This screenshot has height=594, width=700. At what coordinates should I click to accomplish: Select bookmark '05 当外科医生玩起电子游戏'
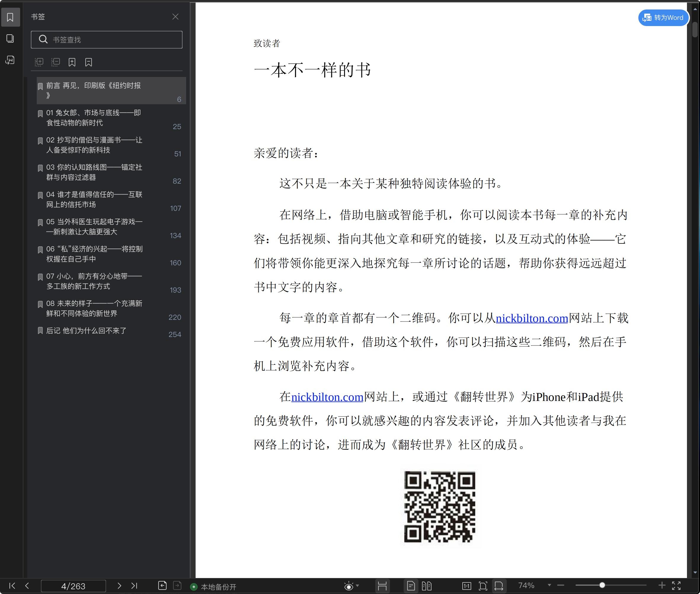coord(111,227)
